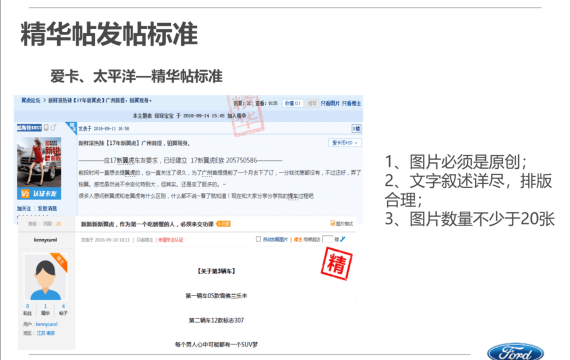Click the subtitle 爱卡、太平洋—精华帖标准
Viewport: 570px width, 360px height.
[136, 76]
